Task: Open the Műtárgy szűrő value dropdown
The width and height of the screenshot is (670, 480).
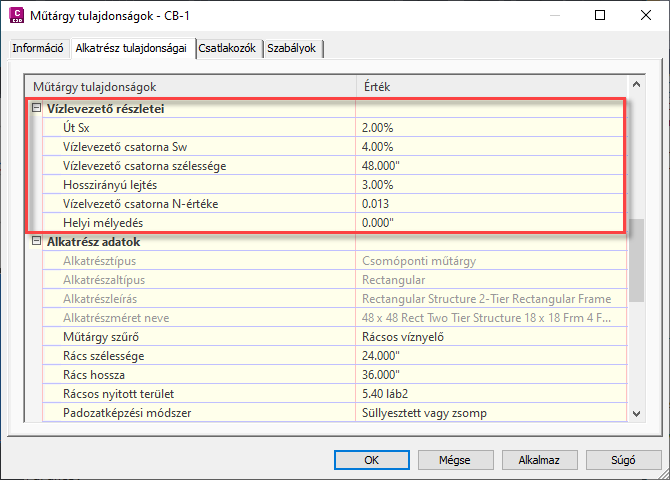Action: [490, 335]
